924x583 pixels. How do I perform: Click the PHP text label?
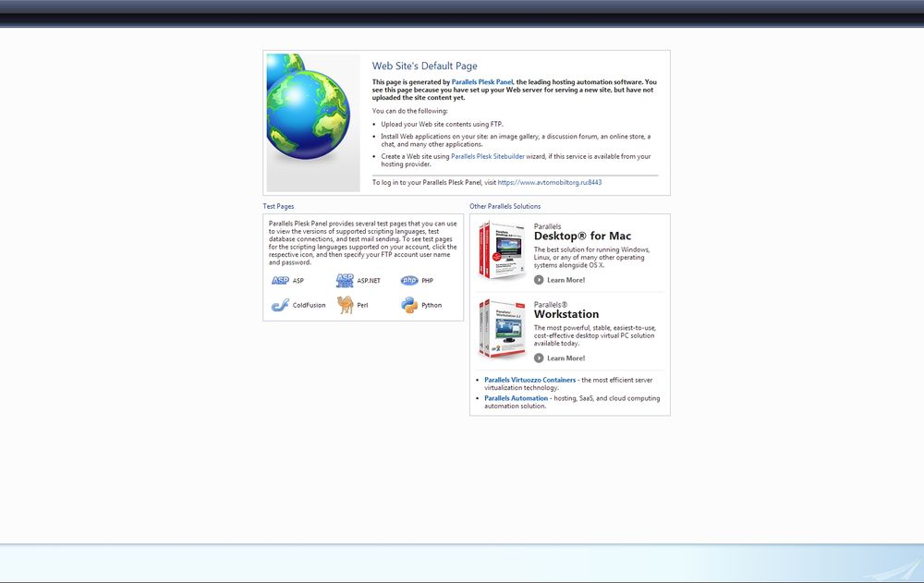point(427,281)
